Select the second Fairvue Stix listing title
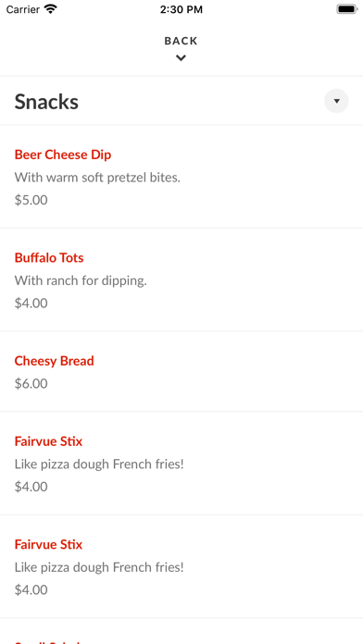The height and width of the screenshot is (644, 363). (48, 544)
